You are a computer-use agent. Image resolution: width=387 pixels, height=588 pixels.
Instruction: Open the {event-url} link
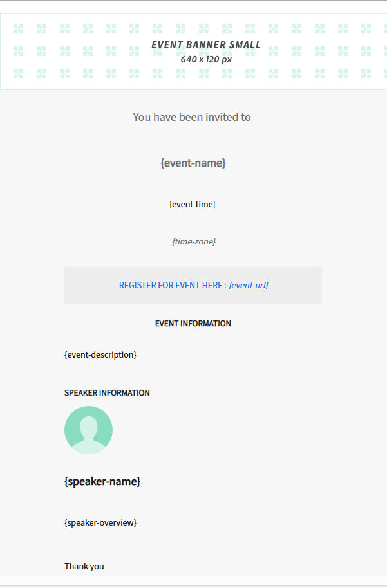click(249, 285)
